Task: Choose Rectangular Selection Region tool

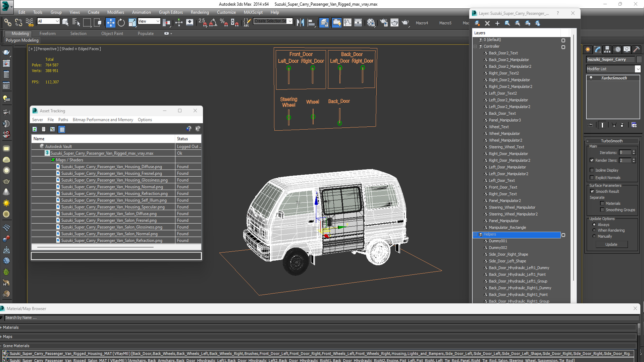Action: point(87,22)
